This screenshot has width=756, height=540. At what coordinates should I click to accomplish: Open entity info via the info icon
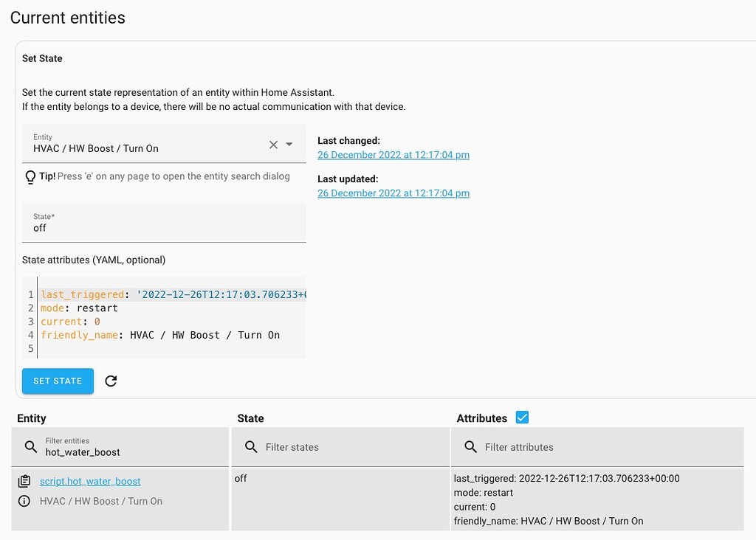point(24,501)
